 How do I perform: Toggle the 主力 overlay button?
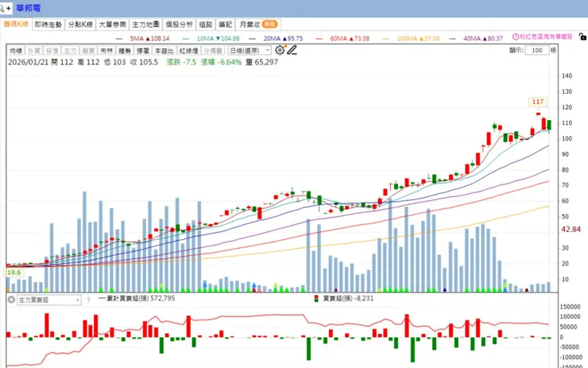pyautogui.click(x=70, y=51)
